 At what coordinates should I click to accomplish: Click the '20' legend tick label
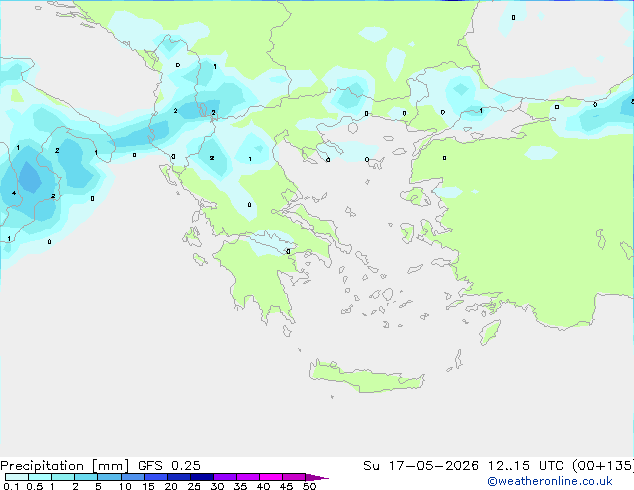click(171, 486)
